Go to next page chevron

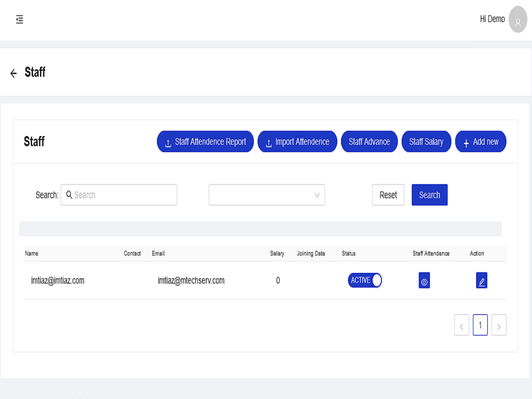tap(499, 325)
